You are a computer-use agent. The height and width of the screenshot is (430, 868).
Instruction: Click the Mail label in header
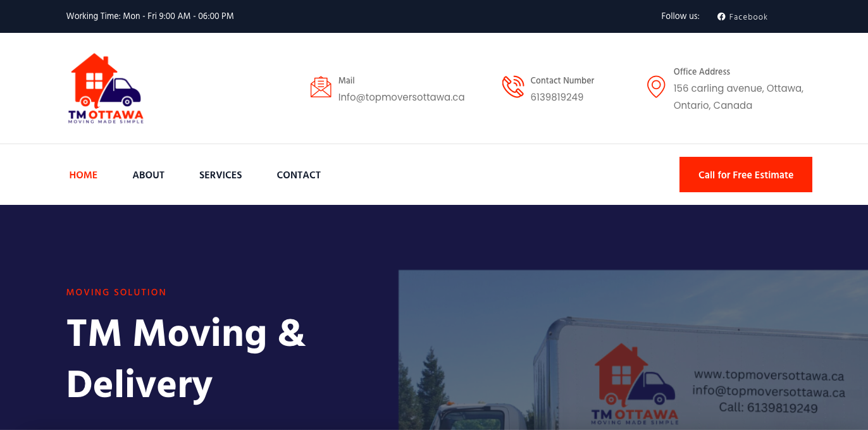347,80
